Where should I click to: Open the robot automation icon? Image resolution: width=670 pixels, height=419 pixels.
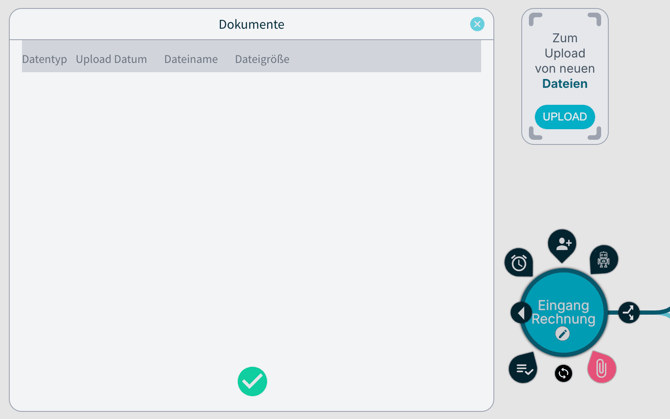coord(604,260)
